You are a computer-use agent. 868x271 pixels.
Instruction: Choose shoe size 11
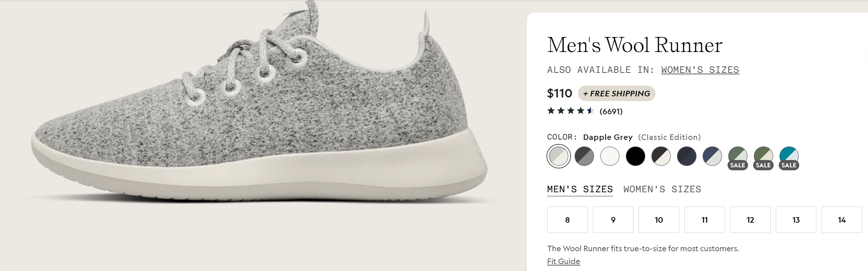tap(704, 220)
